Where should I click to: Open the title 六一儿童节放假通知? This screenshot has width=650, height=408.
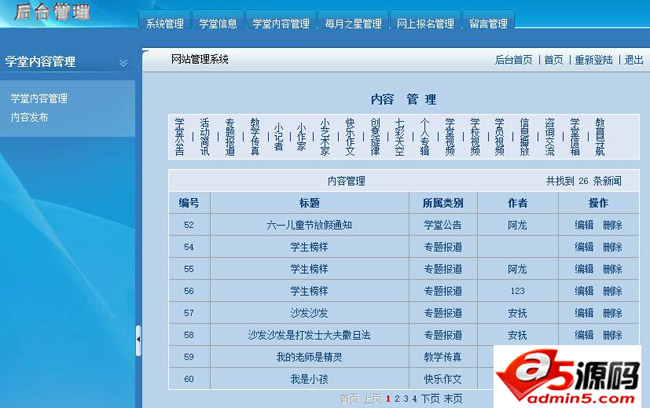pos(309,225)
